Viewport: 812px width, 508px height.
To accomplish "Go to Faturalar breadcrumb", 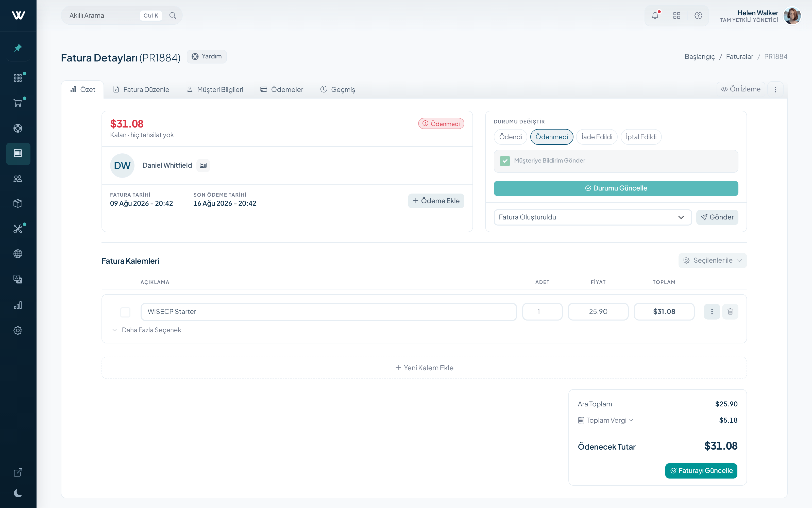I will click(x=739, y=57).
